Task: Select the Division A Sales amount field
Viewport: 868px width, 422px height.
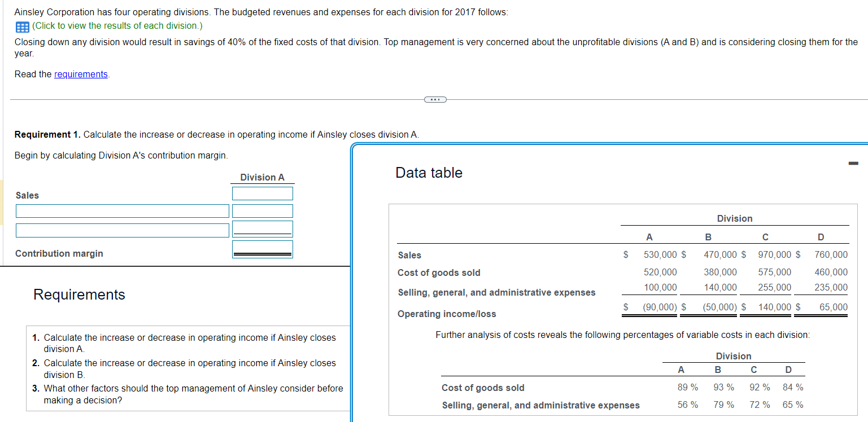Action: [x=263, y=194]
